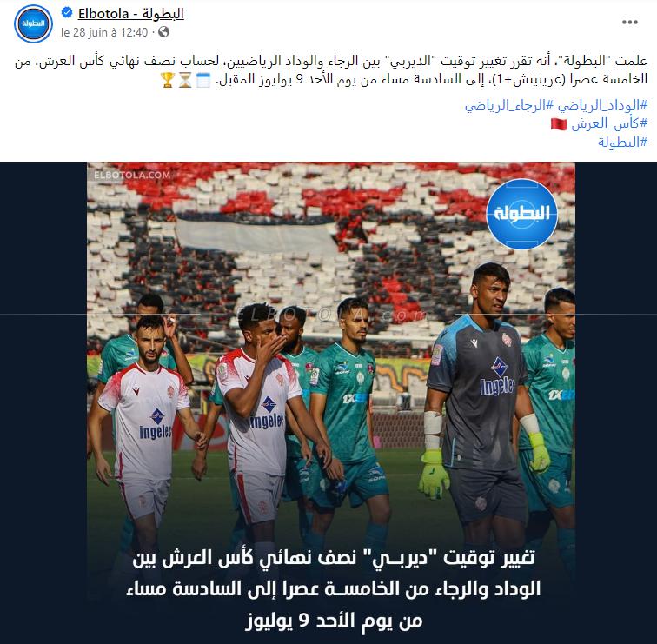Click the blue البطولة logo on the photo

(x=521, y=214)
